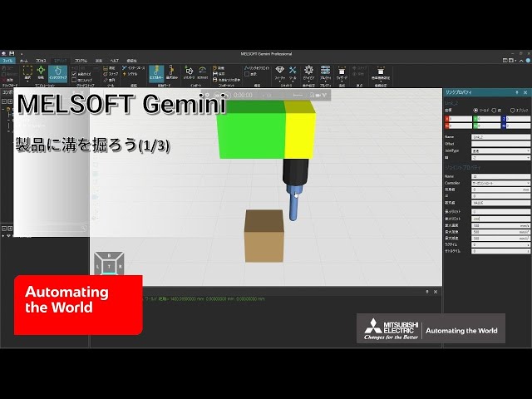Toggle the second snap checkbox (unchecked)
532x399 pixels.
click(74, 80)
